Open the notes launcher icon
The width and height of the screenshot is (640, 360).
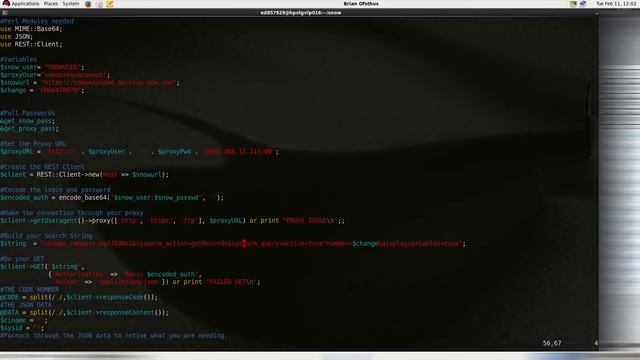point(109,4)
